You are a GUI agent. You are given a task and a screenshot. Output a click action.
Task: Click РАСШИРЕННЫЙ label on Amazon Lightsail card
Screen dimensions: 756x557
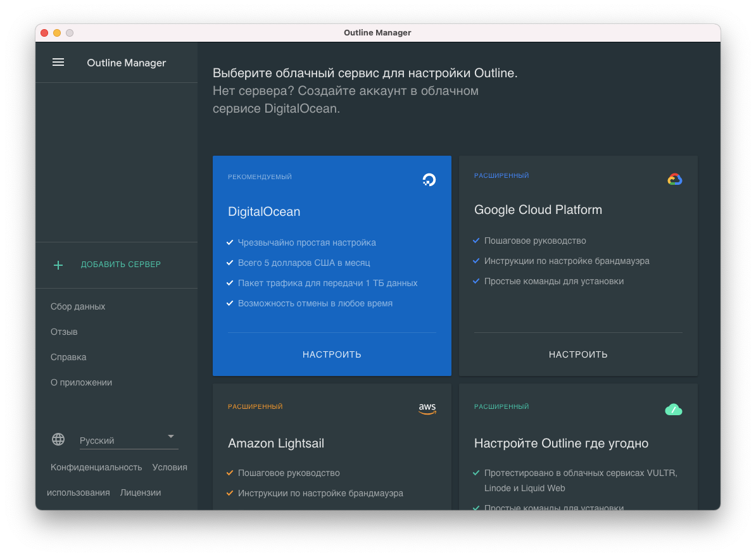(x=255, y=406)
